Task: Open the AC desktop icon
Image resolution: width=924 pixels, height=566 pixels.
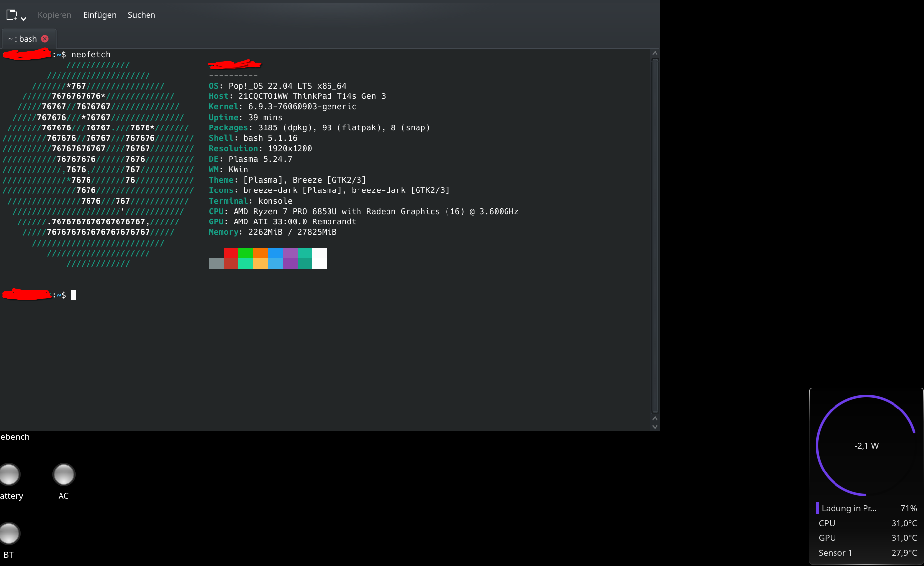Action: (x=63, y=482)
